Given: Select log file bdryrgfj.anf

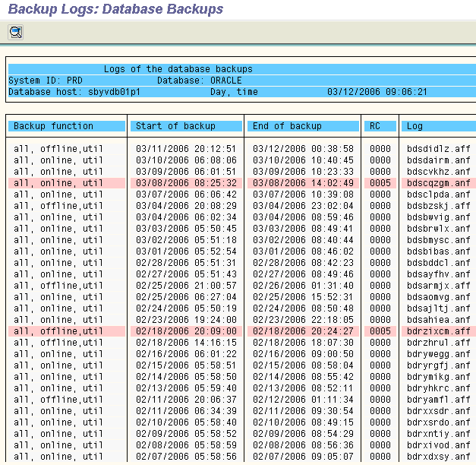Looking at the screenshot, I should tap(438, 365).
